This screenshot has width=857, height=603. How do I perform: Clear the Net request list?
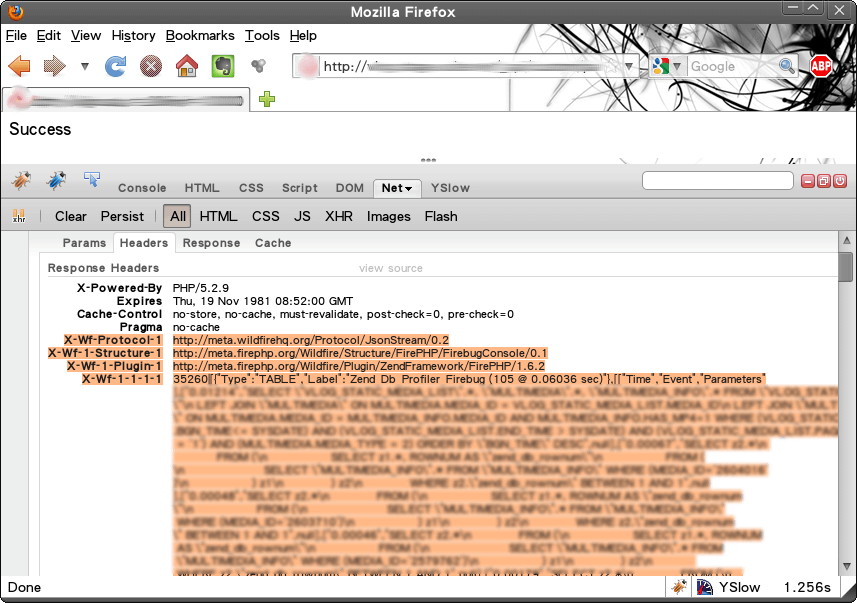(x=71, y=216)
